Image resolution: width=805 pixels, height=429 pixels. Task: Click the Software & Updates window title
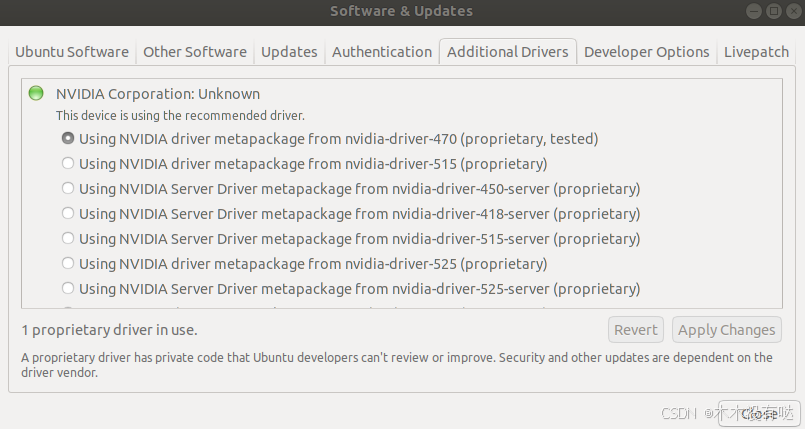[x=401, y=11]
